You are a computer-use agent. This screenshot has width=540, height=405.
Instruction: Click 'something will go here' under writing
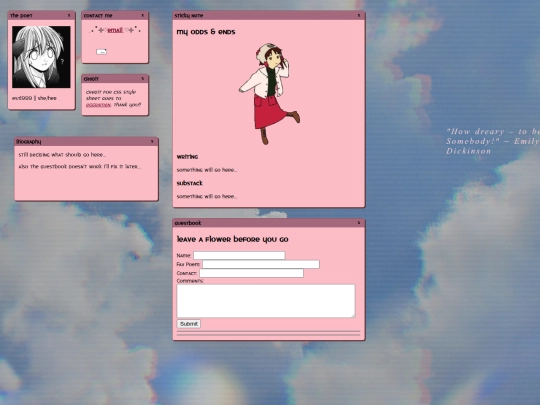(207, 170)
